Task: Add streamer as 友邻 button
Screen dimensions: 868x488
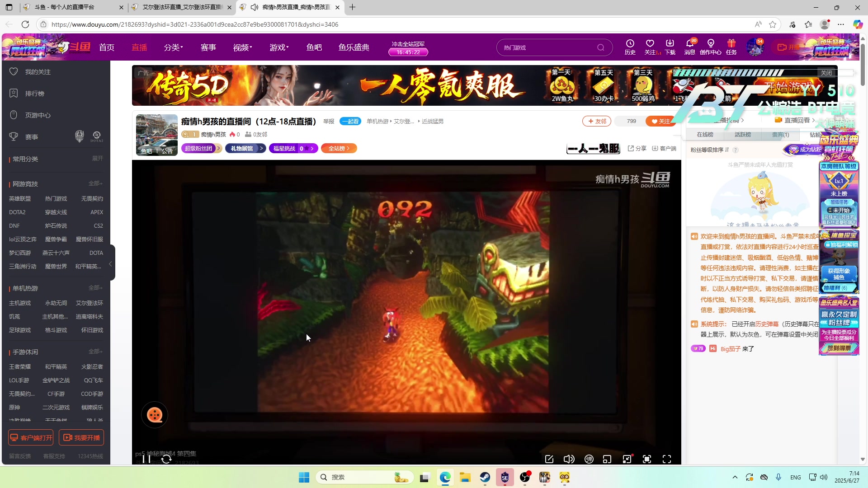Action: (x=597, y=121)
